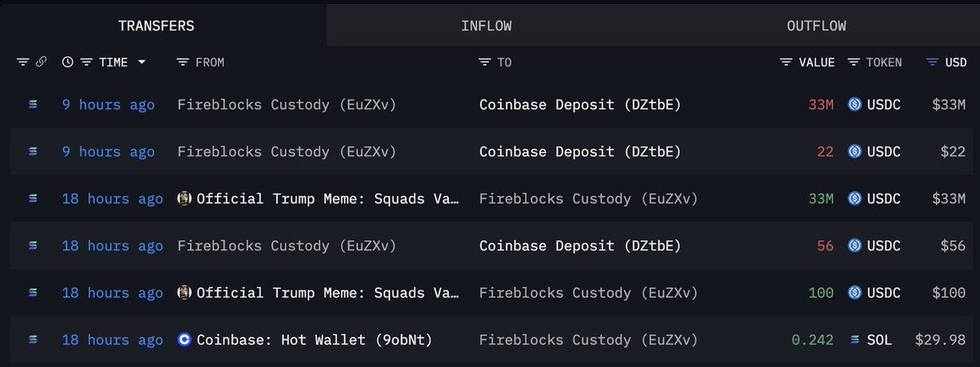
Task: Click the first "9 hours ago" timestamp
Action: pyautogui.click(x=109, y=105)
